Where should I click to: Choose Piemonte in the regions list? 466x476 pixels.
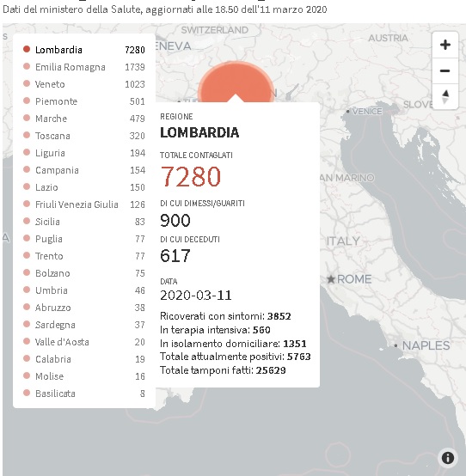pyautogui.click(x=84, y=101)
